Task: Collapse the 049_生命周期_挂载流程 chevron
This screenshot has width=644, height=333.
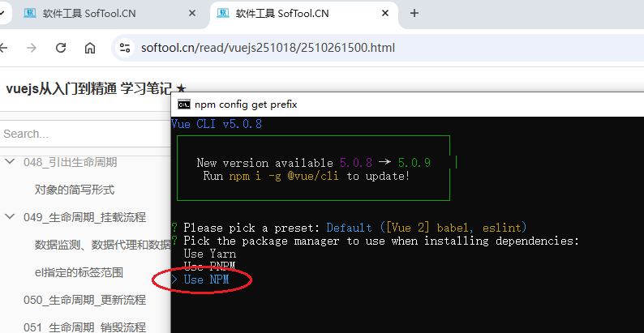Action: (10, 217)
